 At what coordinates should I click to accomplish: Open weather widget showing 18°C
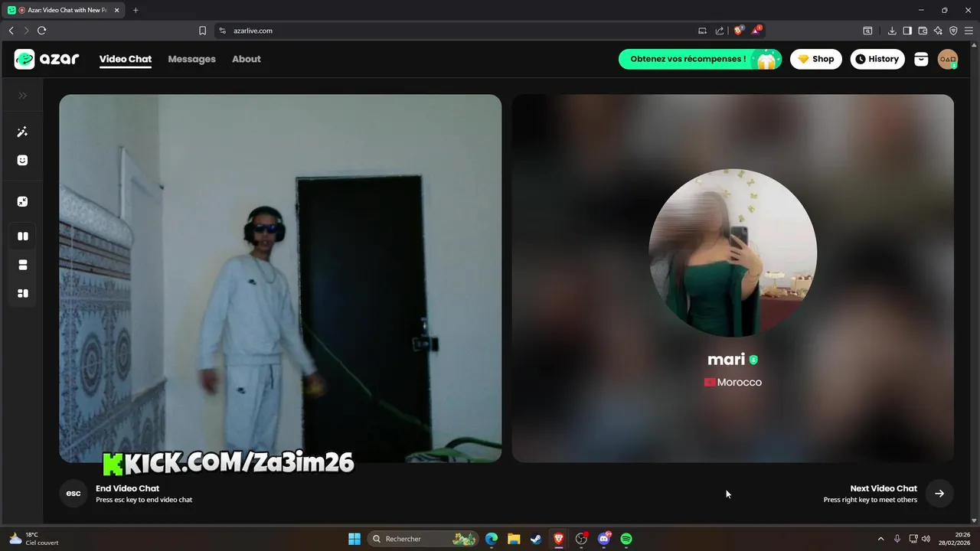pyautogui.click(x=34, y=539)
